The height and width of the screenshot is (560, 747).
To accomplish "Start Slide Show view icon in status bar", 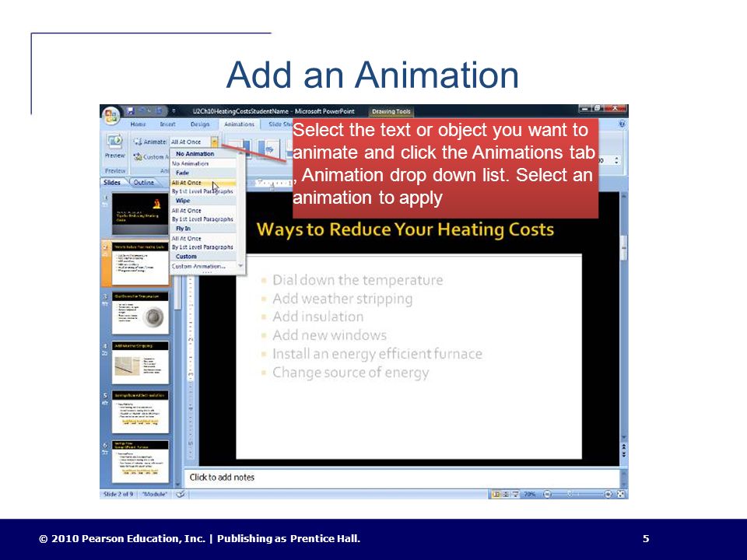I will coord(515,495).
